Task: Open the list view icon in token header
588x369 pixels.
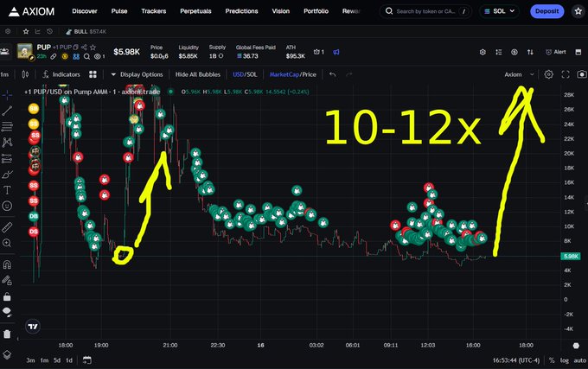Action: (498, 52)
